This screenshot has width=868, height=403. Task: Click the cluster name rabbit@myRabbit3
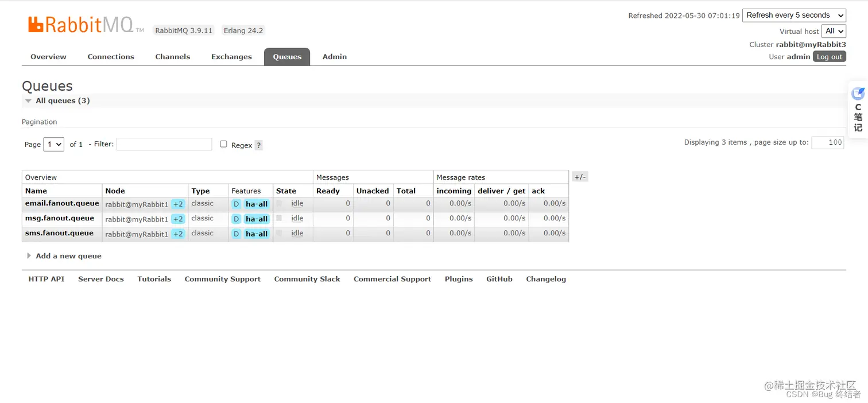[811, 44]
